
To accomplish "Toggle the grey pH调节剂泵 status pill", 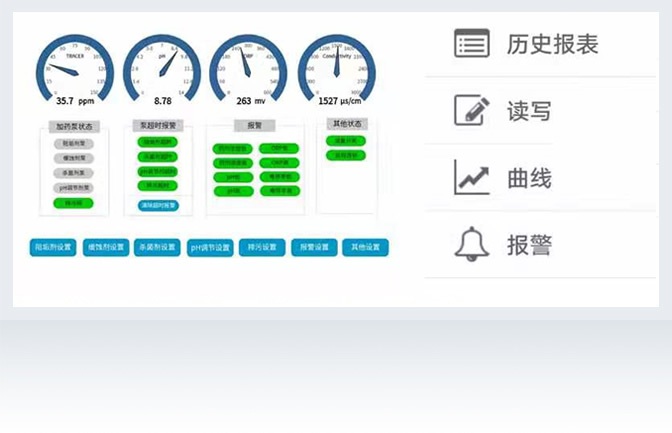I will 74,188.
